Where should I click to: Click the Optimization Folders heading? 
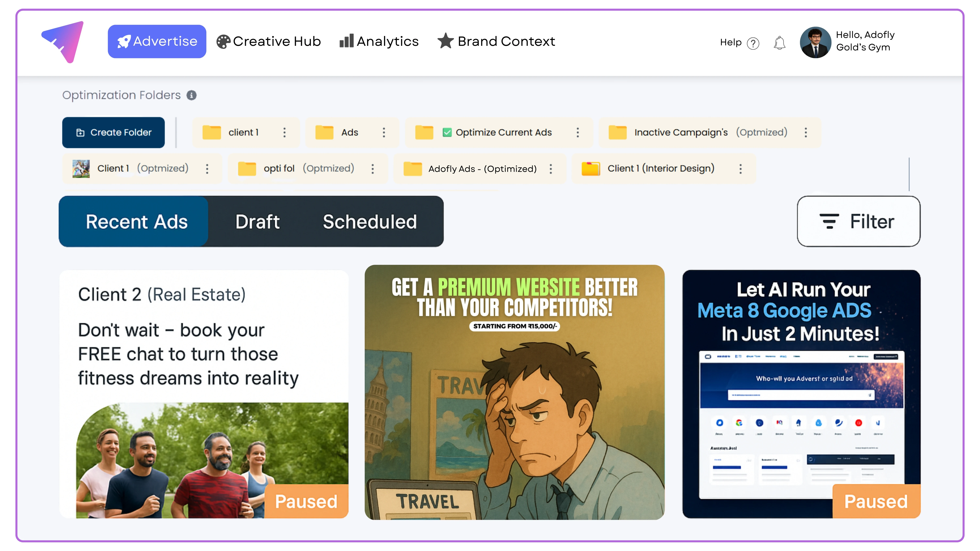[x=121, y=95]
